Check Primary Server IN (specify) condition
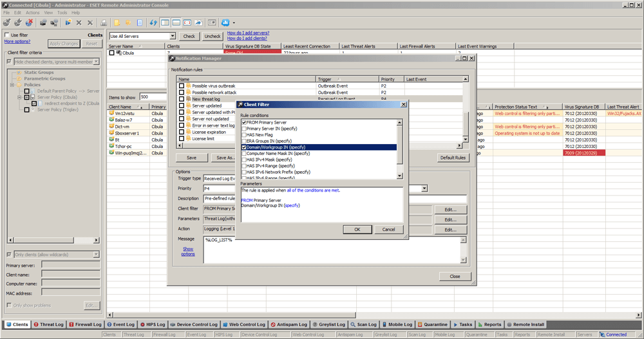Screen dimensions: 644x339 (244, 129)
